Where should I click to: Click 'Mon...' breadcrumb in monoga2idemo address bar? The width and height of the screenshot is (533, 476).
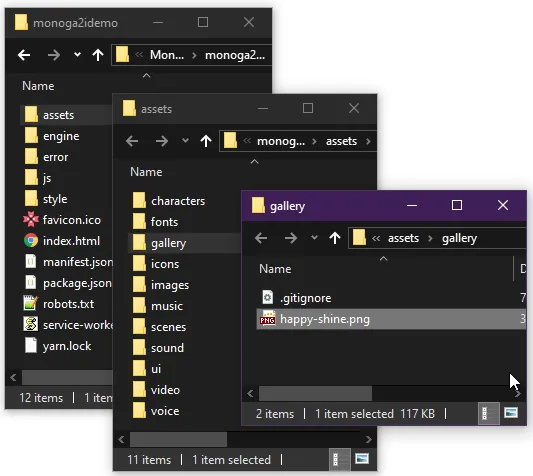point(167,55)
